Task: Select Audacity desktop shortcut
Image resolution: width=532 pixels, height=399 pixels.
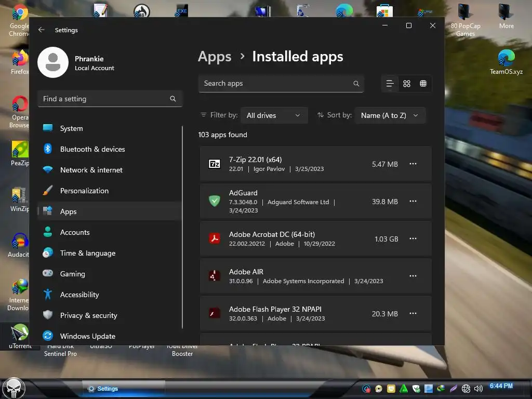Action: [19, 245]
